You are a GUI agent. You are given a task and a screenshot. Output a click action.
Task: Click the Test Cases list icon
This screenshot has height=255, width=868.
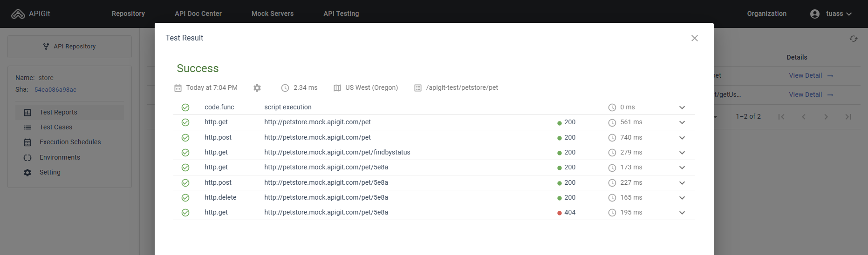pyautogui.click(x=27, y=127)
